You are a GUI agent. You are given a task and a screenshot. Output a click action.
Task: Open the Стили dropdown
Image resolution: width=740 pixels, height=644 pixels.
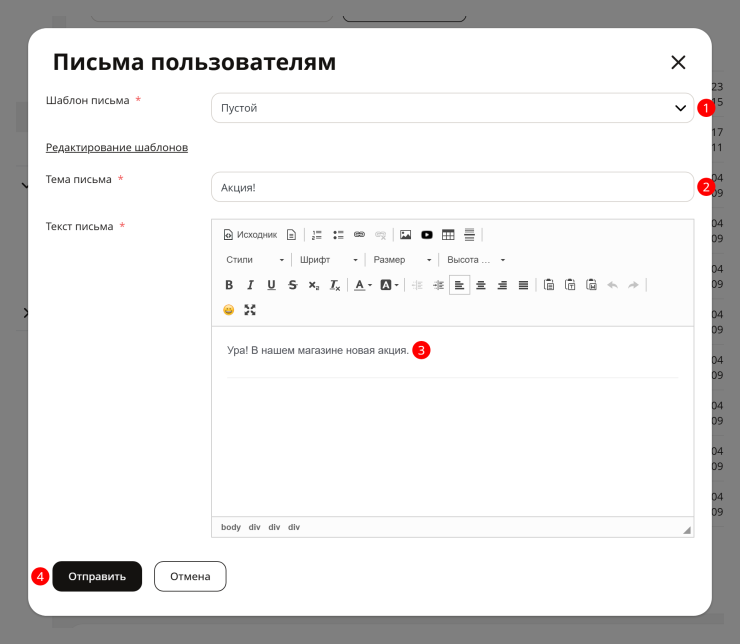tap(254, 260)
